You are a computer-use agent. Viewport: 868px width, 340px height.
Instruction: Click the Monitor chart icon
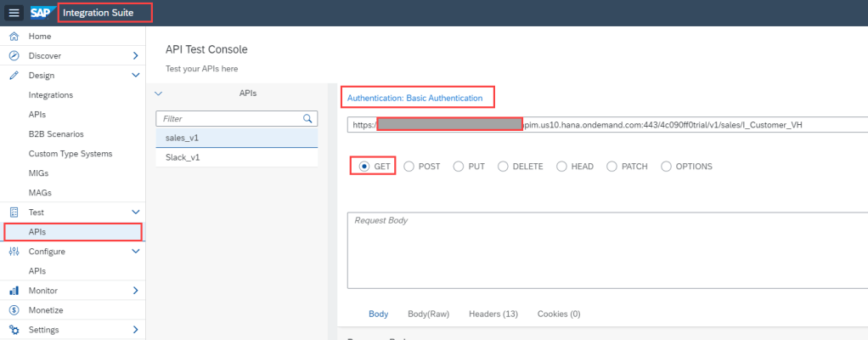[14, 291]
